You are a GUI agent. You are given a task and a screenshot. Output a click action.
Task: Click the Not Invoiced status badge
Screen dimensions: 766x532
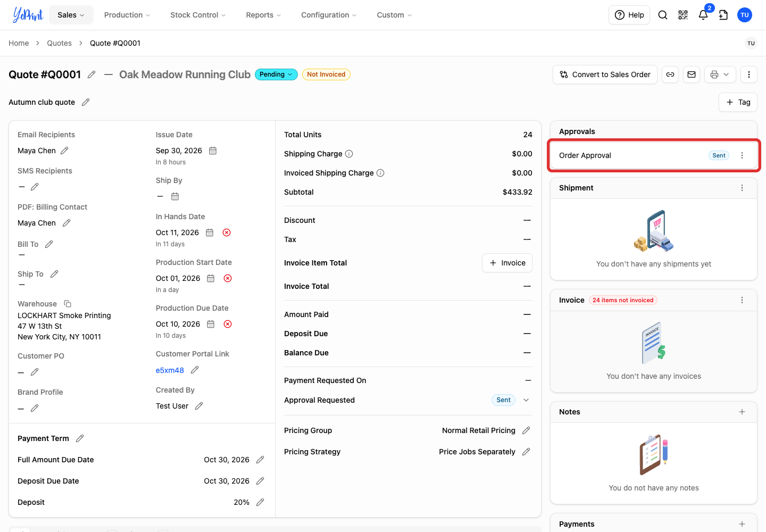[326, 74]
